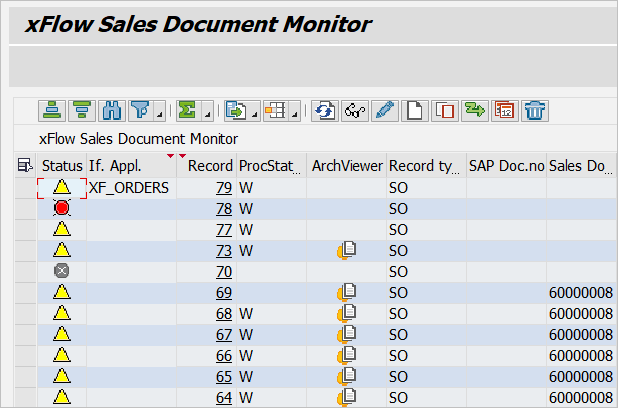The width and height of the screenshot is (618, 408).
Task: Click the glasses Display icon
Action: point(354,110)
